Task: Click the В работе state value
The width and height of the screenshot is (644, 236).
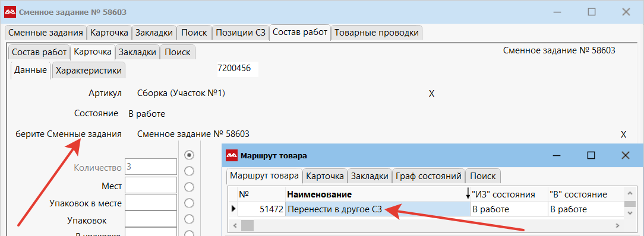Action: click(x=147, y=114)
